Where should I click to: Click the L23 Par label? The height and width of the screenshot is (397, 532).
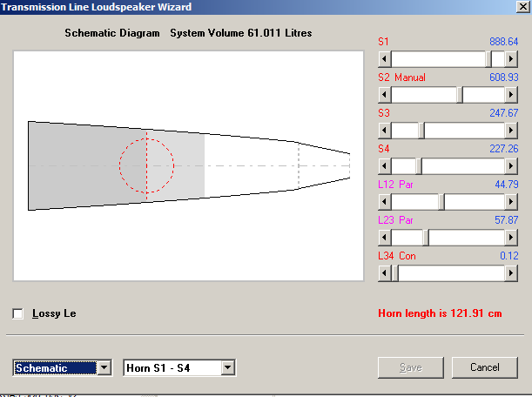395,220
